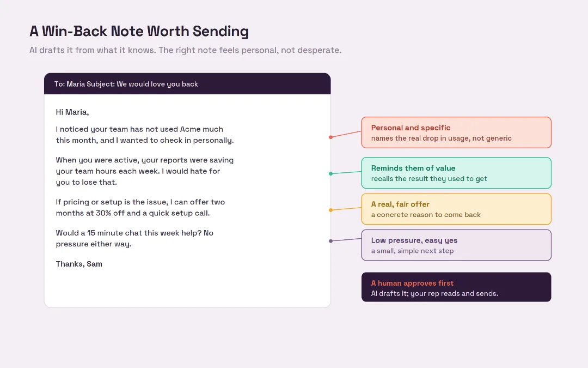Click the 'A real, fair offer' callout

pyautogui.click(x=456, y=209)
